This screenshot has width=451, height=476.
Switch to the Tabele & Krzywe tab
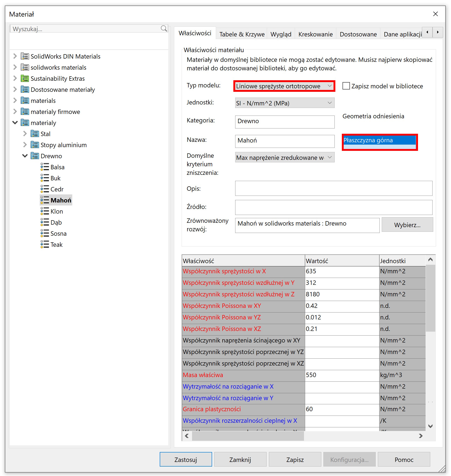pyautogui.click(x=242, y=34)
